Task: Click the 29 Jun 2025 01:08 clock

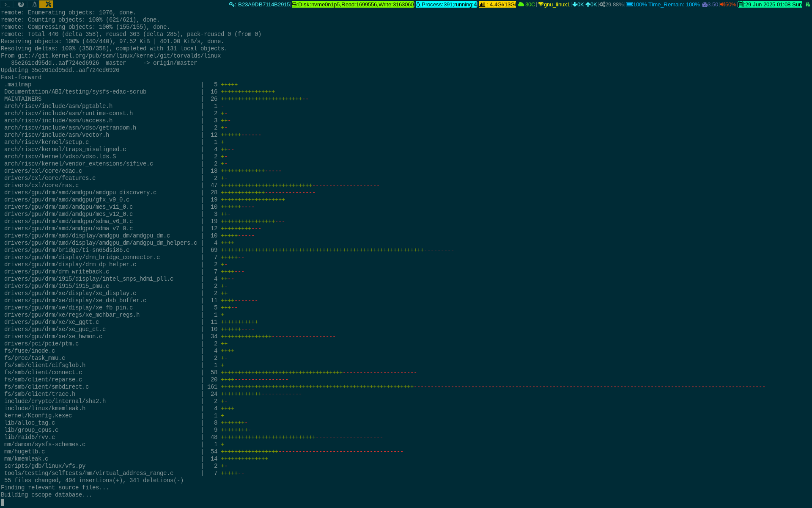Action: click(773, 4)
